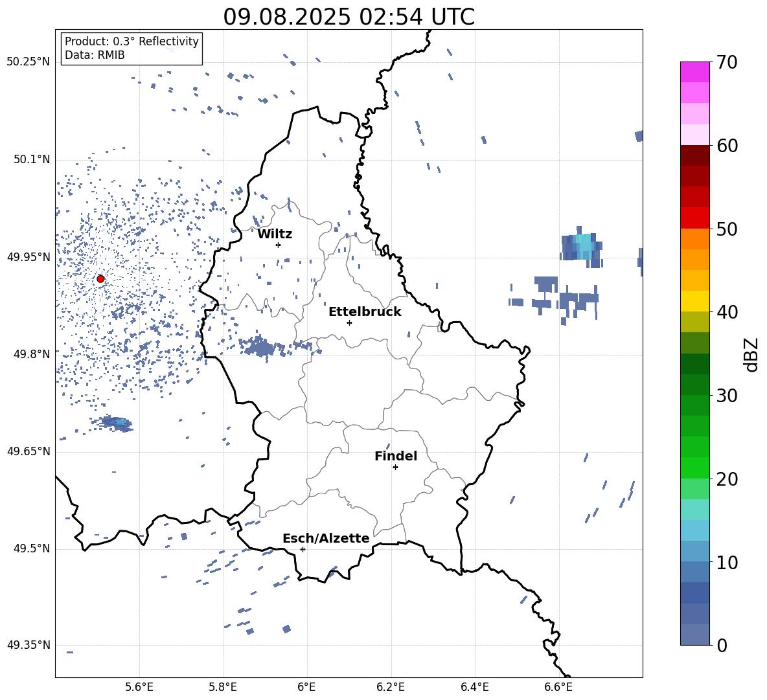This screenshot has width=767, height=700.
Task: Click the magenta top segment of colorbar
Action: pyautogui.click(x=694, y=72)
